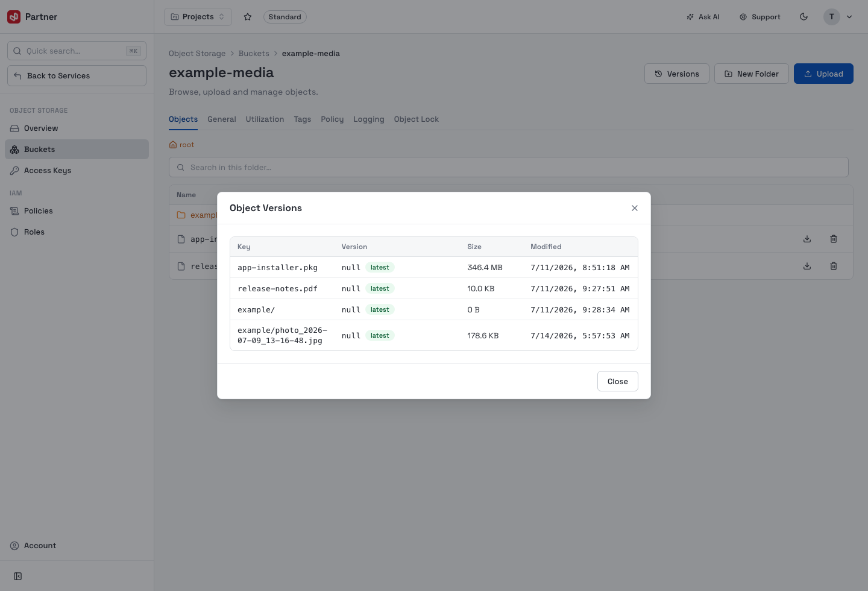868x591 pixels.
Task: Switch to the Tags tab
Action: (303, 119)
